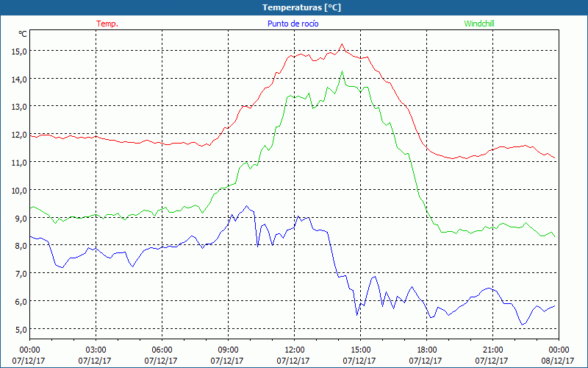Click the "7,0" y-axis value

[21, 274]
